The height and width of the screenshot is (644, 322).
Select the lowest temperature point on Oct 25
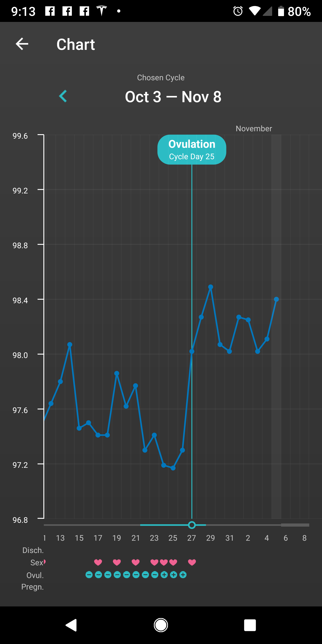173,468
